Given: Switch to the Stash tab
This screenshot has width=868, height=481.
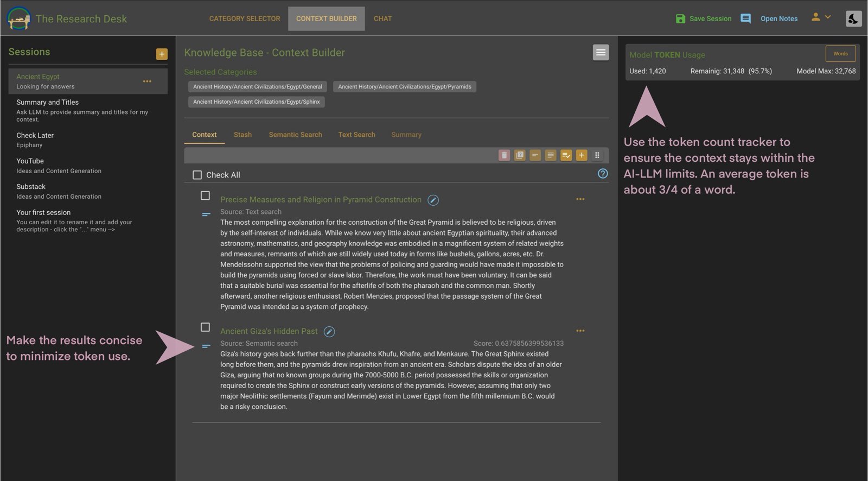Looking at the screenshot, I should [x=242, y=135].
